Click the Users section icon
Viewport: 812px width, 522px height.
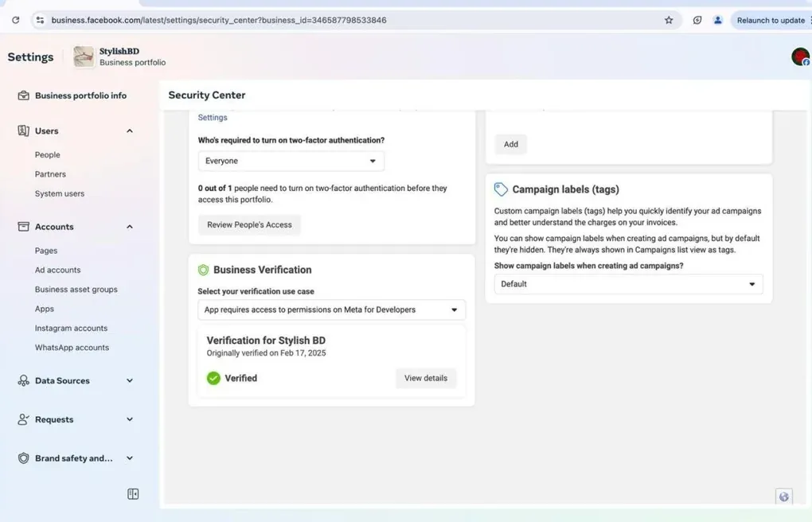point(23,130)
